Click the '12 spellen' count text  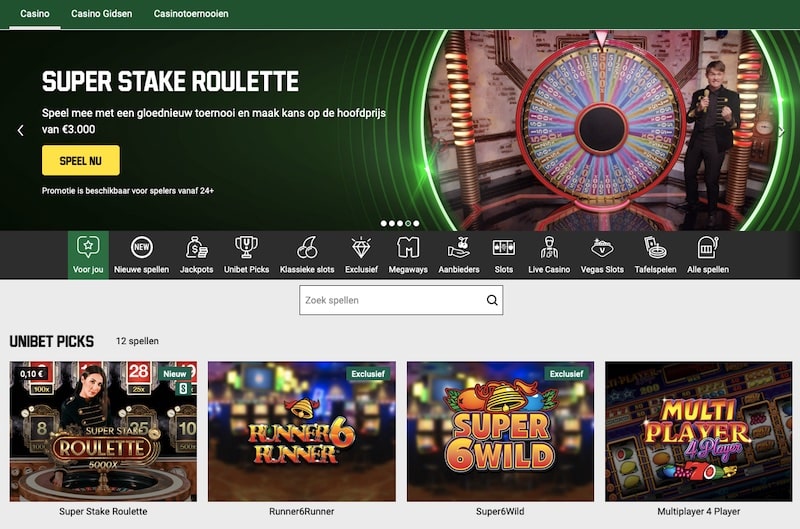137,341
